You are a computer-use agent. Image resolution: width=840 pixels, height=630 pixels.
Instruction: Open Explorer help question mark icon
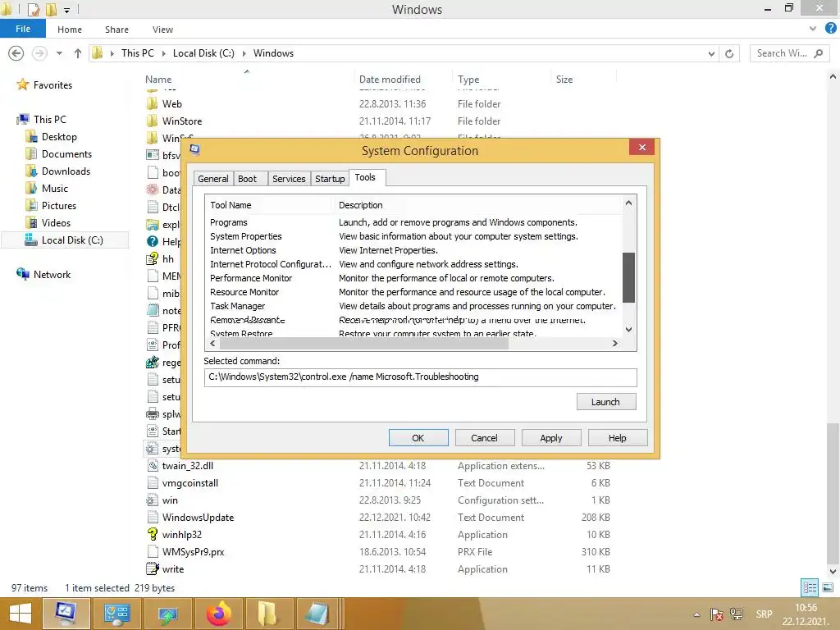click(x=830, y=29)
